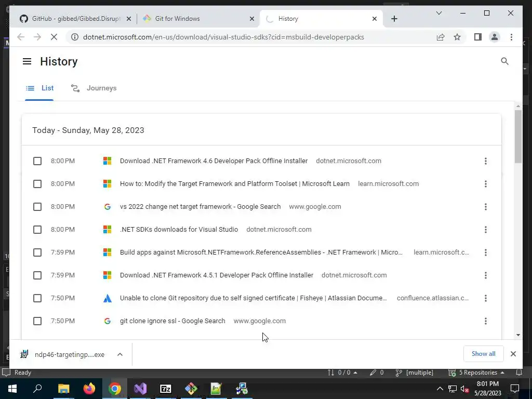Bookmark this tab with the star

tap(457, 37)
